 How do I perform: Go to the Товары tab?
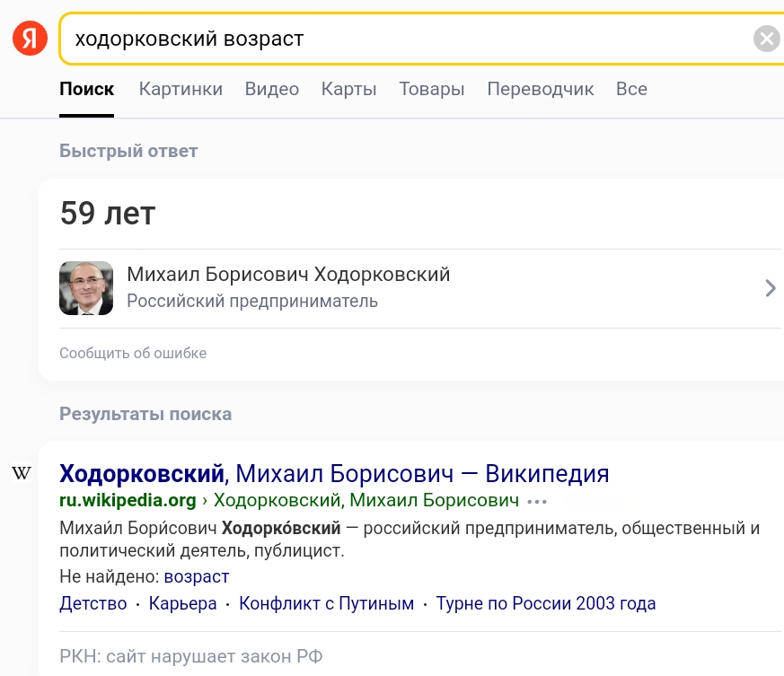click(432, 89)
